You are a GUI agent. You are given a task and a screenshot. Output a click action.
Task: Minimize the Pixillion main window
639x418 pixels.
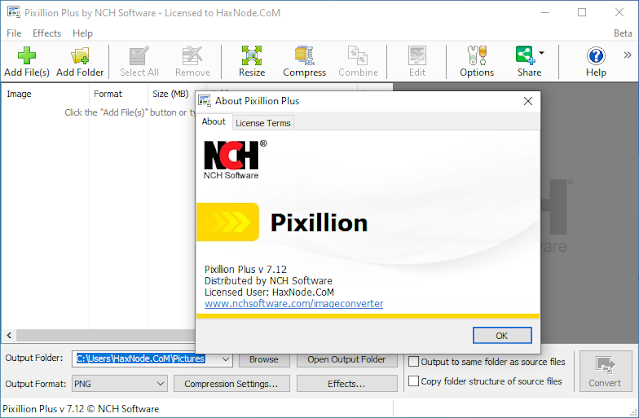pyautogui.click(x=545, y=12)
